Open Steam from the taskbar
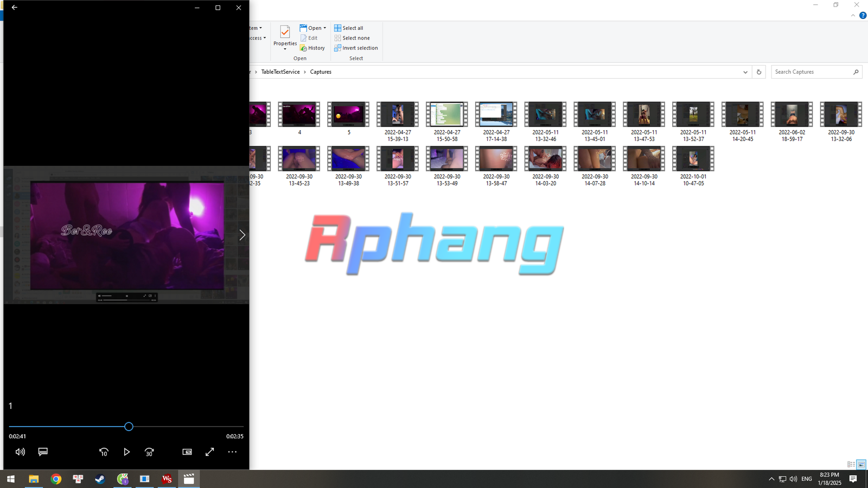The height and width of the screenshot is (488, 868). coord(100,479)
